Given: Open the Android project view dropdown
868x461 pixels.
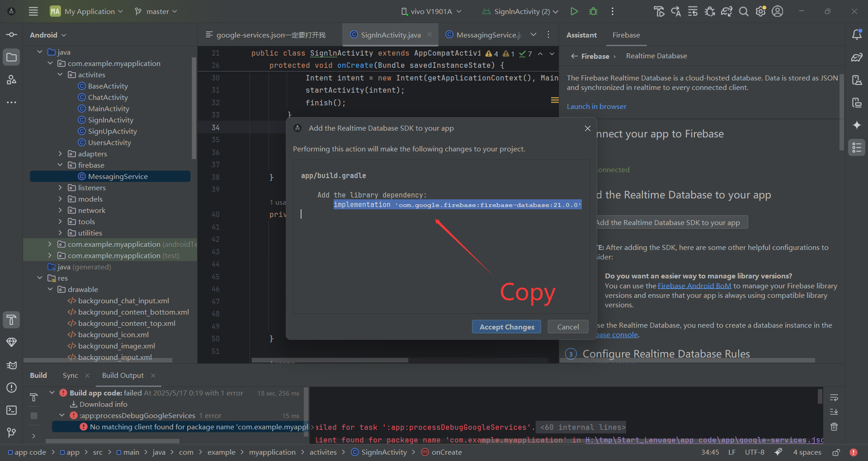Looking at the screenshot, I should (48, 35).
